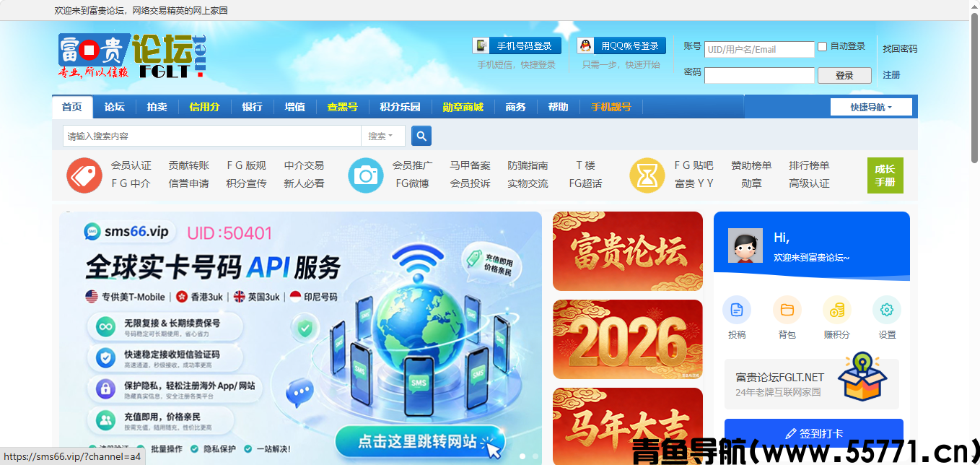
Task: Open the 银行 nav item
Action: [x=252, y=107]
